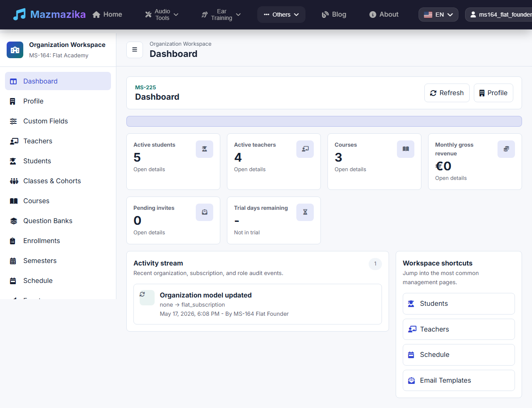Open the Home icon in navbar
Image resolution: width=532 pixels, height=408 pixels.
[96, 15]
